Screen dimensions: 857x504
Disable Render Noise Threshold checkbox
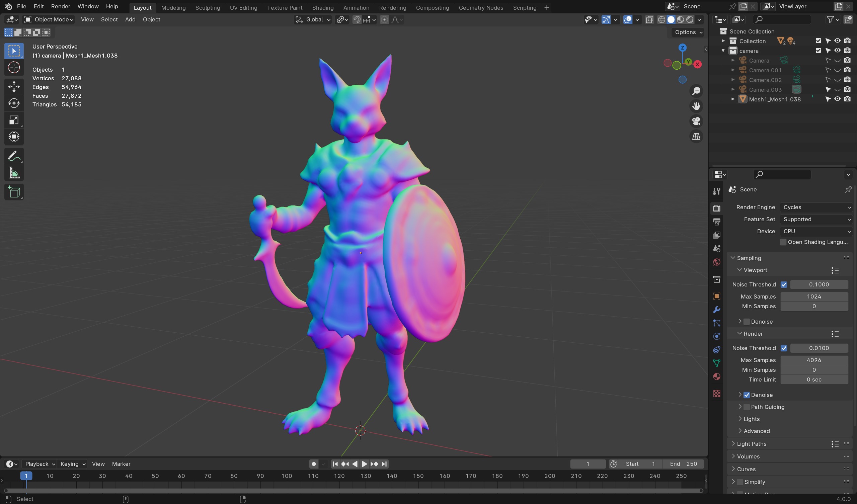(x=784, y=348)
